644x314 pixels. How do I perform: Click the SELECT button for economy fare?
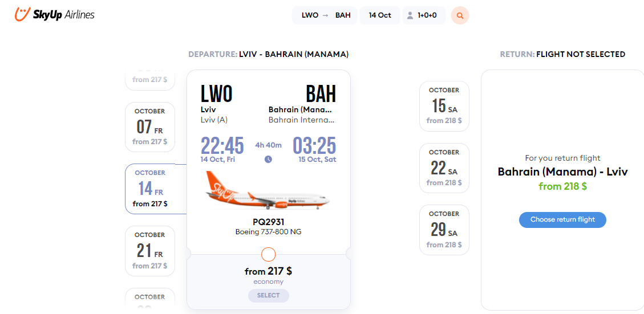tap(269, 296)
